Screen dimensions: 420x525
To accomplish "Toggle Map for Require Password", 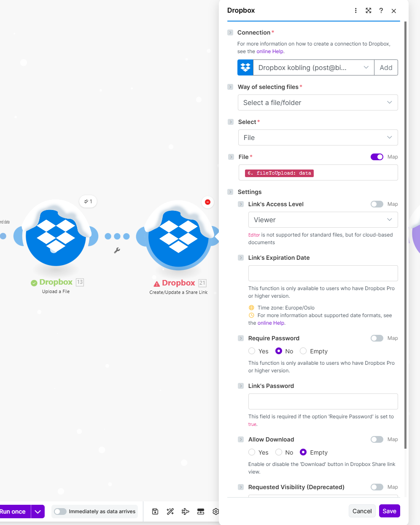I will pyautogui.click(x=377, y=338).
